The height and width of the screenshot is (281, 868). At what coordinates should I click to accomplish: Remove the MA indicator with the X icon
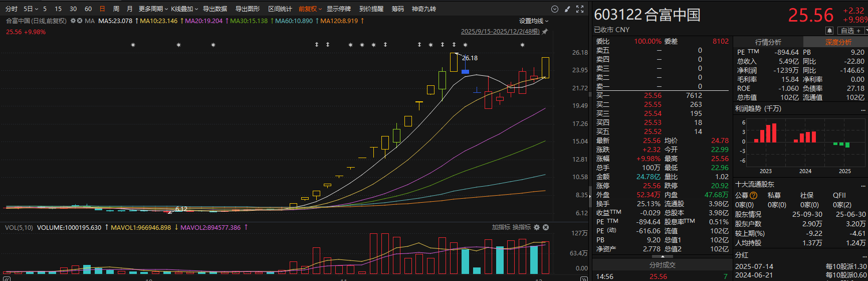click(x=79, y=21)
